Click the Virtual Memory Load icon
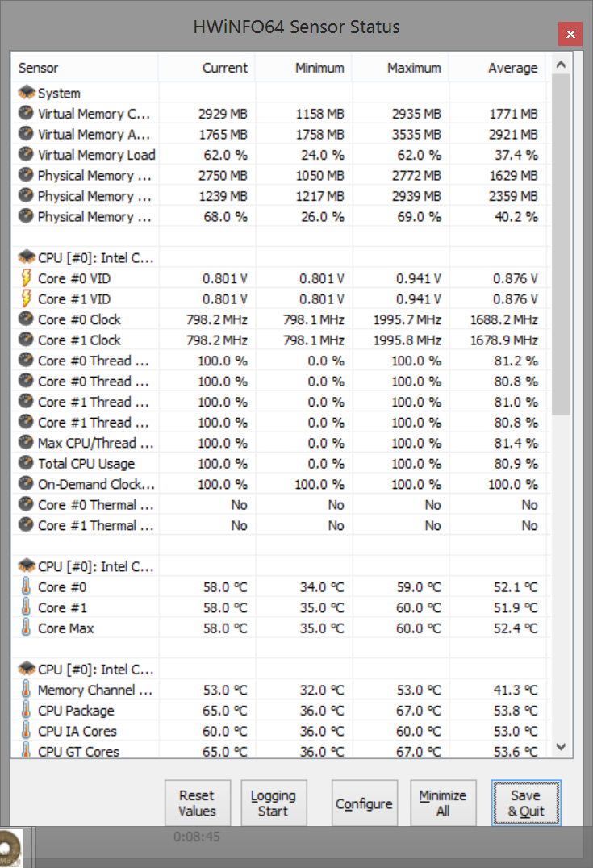Image resolution: width=593 pixels, height=868 pixels. pos(27,155)
